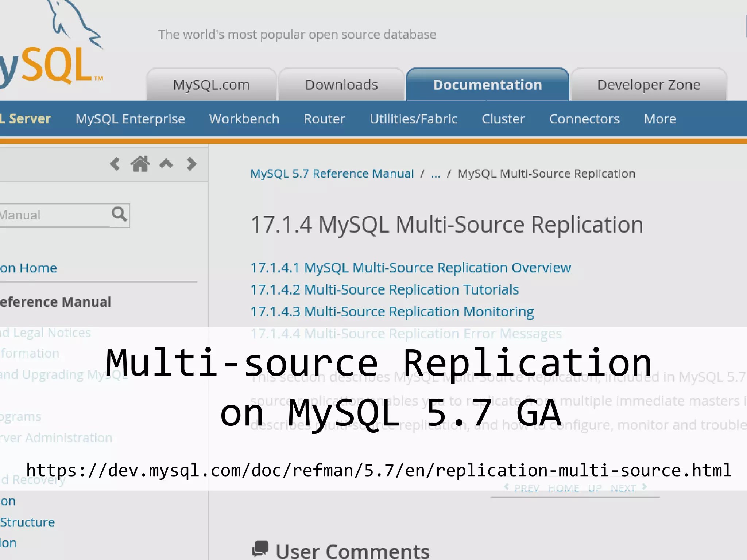Open Cluster menu item
Image resolution: width=747 pixels, height=560 pixels.
point(503,119)
